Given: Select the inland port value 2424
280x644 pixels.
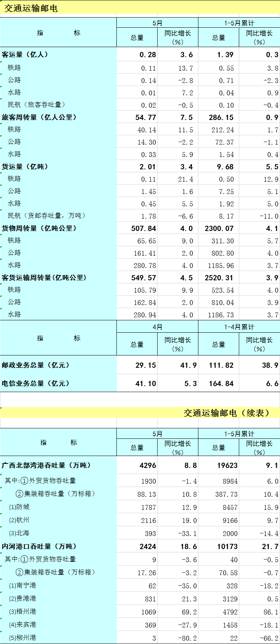Looking at the screenshot, I should click(x=148, y=546).
